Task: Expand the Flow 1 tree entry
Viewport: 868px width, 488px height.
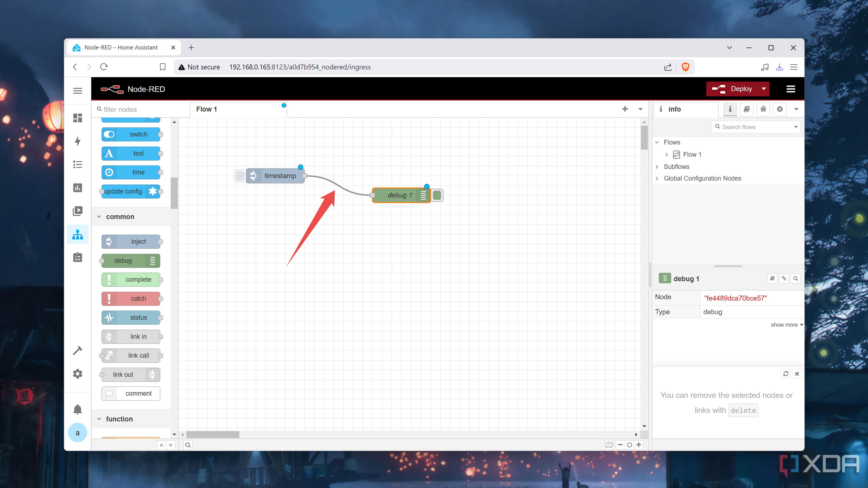Action: click(x=667, y=154)
